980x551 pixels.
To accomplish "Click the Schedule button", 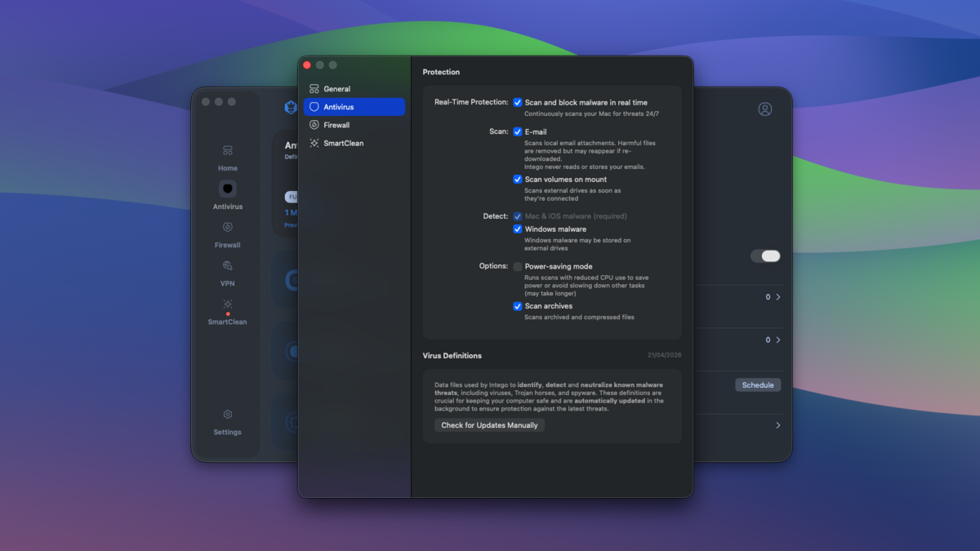I will [x=757, y=385].
